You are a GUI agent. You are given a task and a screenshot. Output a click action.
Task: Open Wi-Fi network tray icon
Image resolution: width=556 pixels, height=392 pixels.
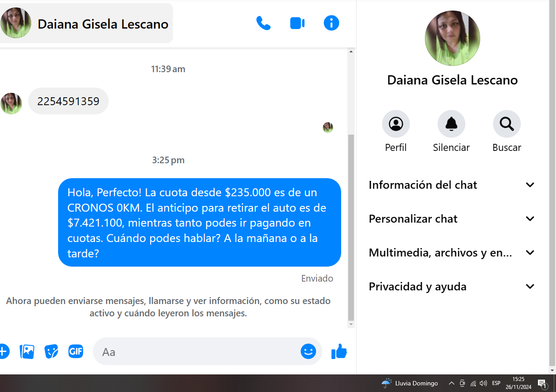[x=473, y=383]
